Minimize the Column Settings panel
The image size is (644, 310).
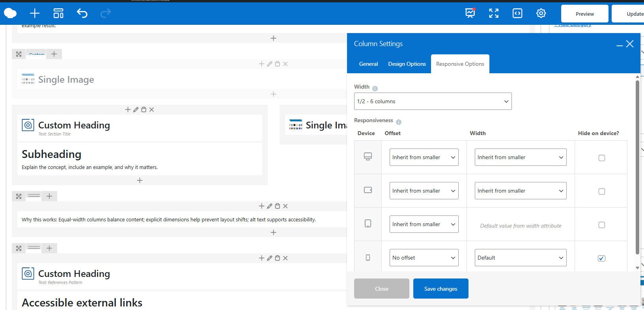point(620,45)
